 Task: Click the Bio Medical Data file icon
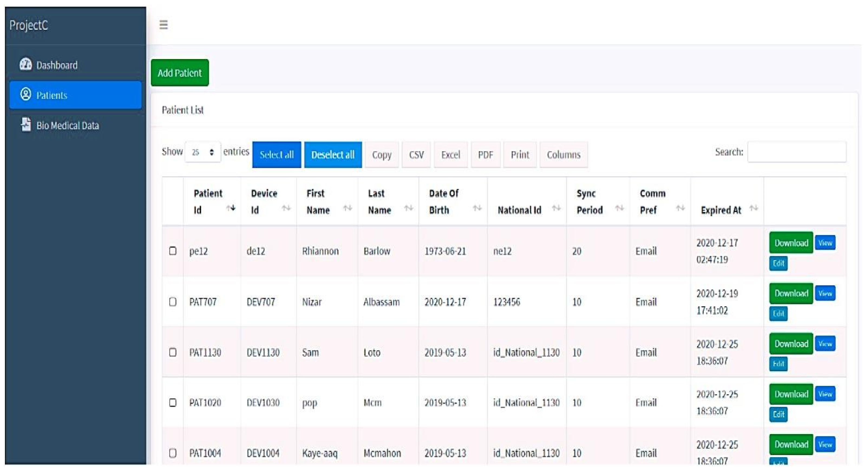click(x=26, y=124)
